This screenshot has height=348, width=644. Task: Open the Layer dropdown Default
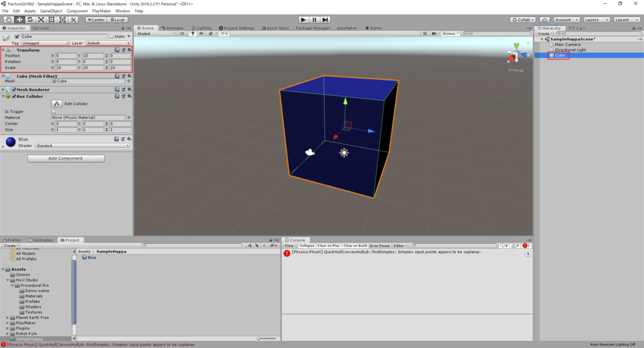(x=108, y=43)
